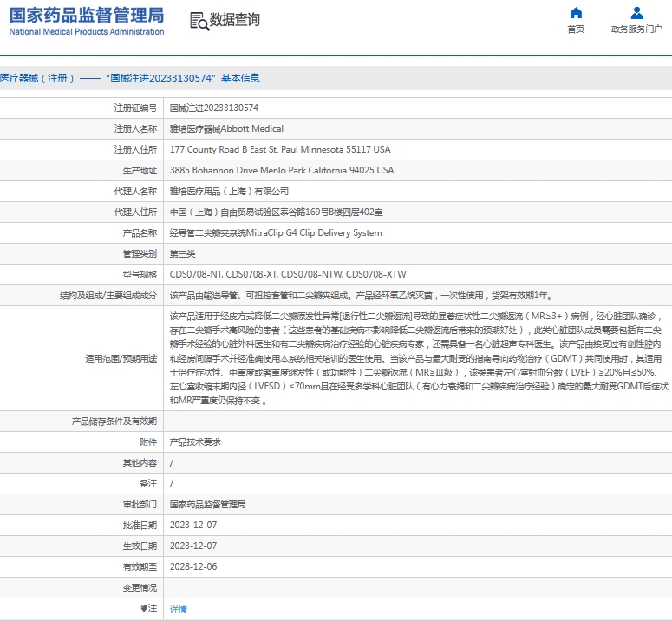The height and width of the screenshot is (621, 672).
Task: Click the 代理人住所 row label
Action: [135, 212]
